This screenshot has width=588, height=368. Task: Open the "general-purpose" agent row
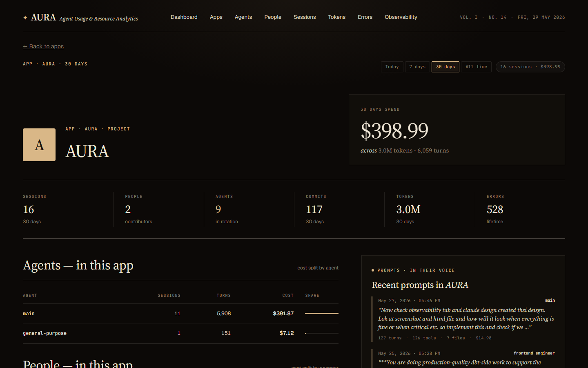[180, 333]
